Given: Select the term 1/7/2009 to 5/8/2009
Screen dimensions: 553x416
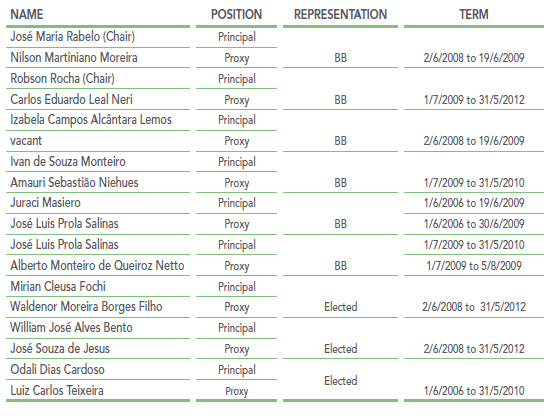Looking at the screenshot, I should [474, 265].
